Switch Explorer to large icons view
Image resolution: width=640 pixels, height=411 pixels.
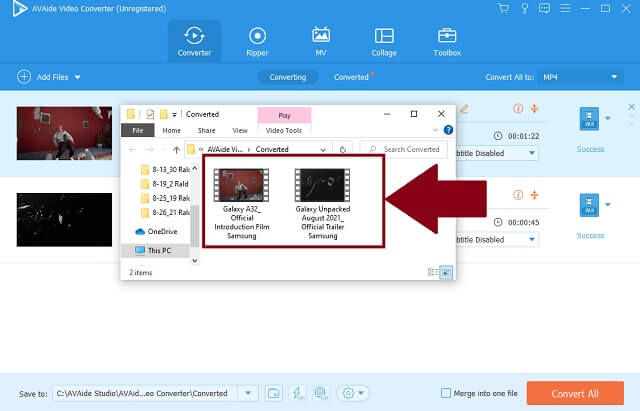click(446, 272)
